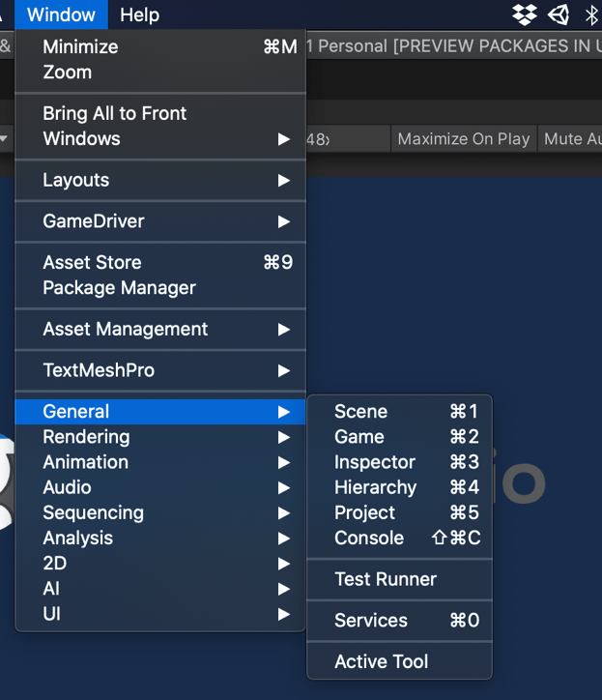Open the Asset Store
Screen dimensions: 602x700
92,263
